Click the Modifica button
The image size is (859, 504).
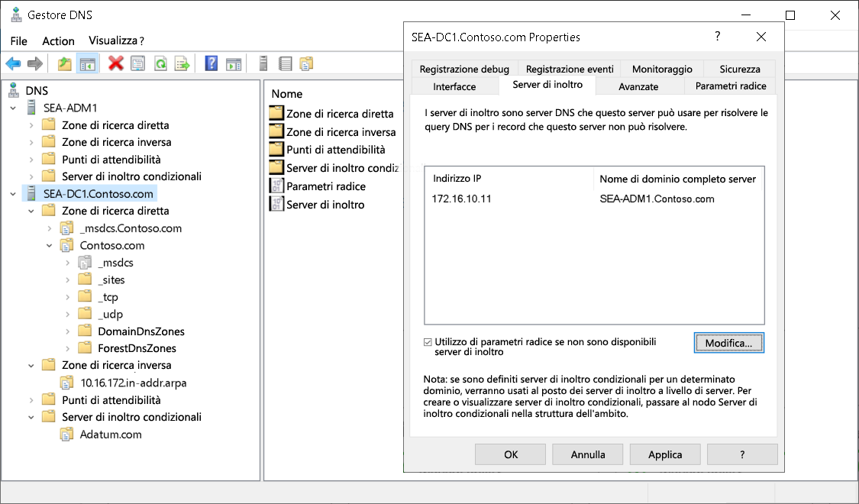point(728,342)
